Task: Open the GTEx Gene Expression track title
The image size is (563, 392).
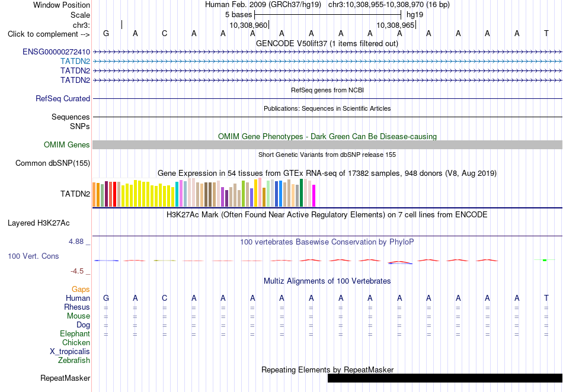Action: coord(327,173)
